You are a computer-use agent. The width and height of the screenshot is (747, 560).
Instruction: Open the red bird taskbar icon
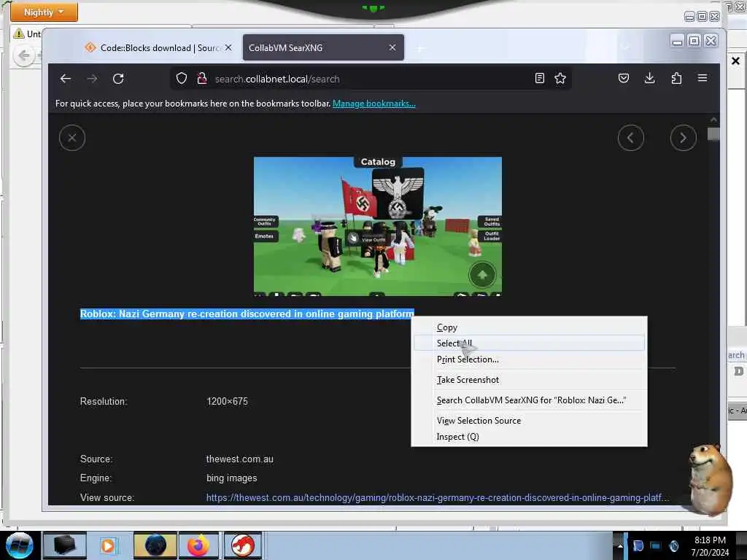coord(242,545)
